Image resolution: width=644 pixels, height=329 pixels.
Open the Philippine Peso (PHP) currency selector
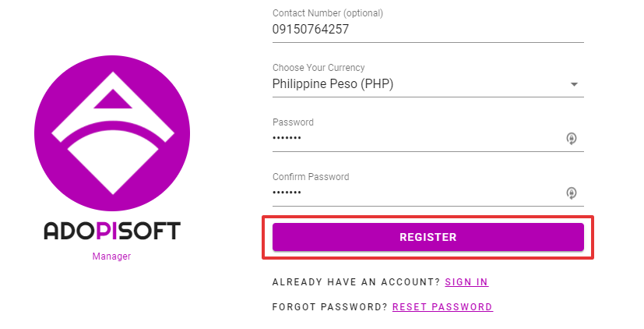pos(428,84)
